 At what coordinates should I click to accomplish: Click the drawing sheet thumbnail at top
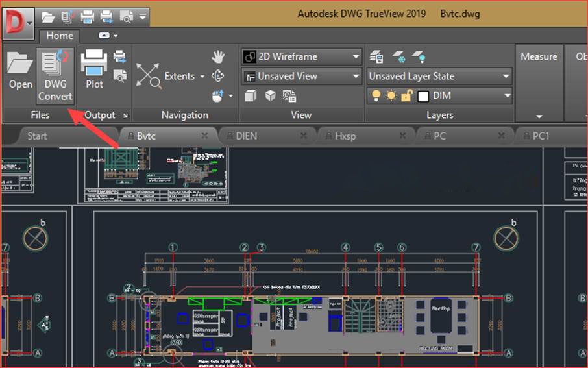pyautogui.click(x=153, y=175)
